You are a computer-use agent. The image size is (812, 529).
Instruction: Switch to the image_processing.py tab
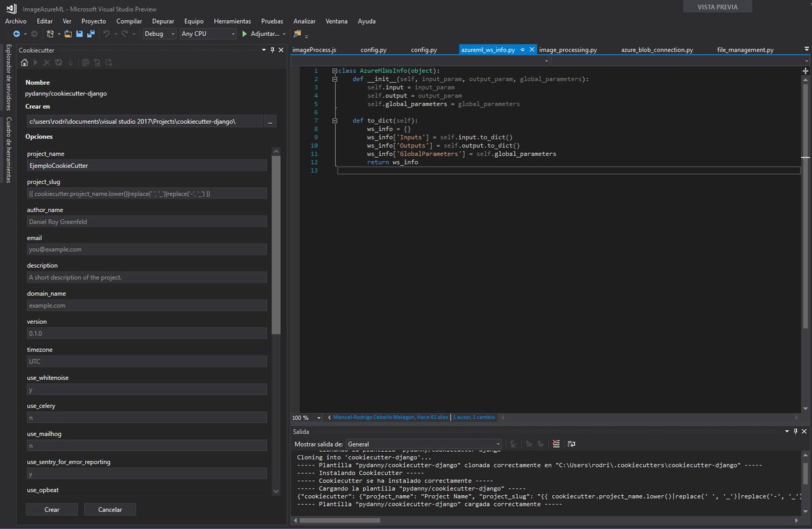click(568, 49)
